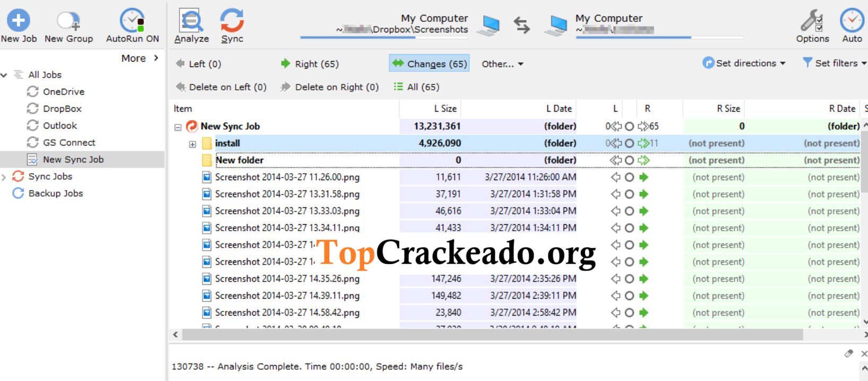Set copy-right arrow for the New folder row

[644, 160]
